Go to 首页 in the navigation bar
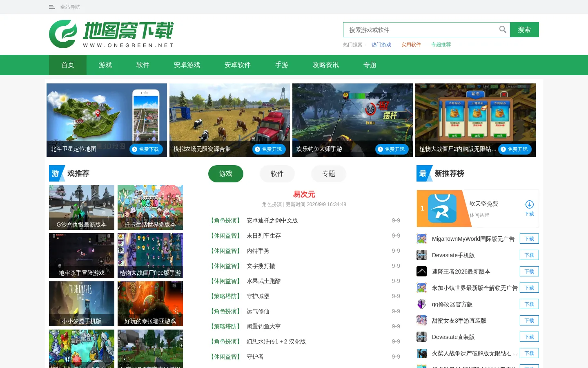 click(x=68, y=65)
